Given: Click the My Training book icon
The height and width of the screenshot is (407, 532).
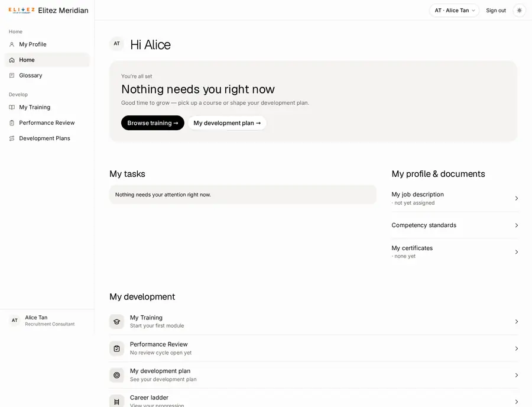Looking at the screenshot, I should 12,107.
